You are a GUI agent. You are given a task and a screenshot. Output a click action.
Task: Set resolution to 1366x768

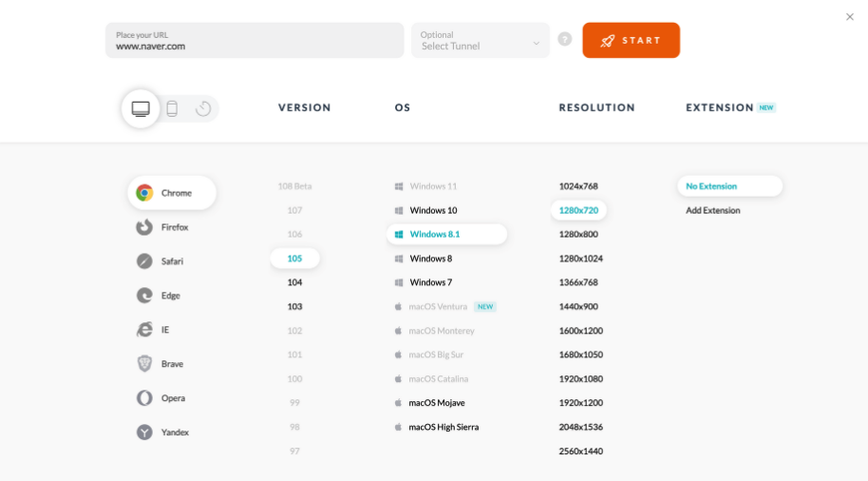point(578,282)
